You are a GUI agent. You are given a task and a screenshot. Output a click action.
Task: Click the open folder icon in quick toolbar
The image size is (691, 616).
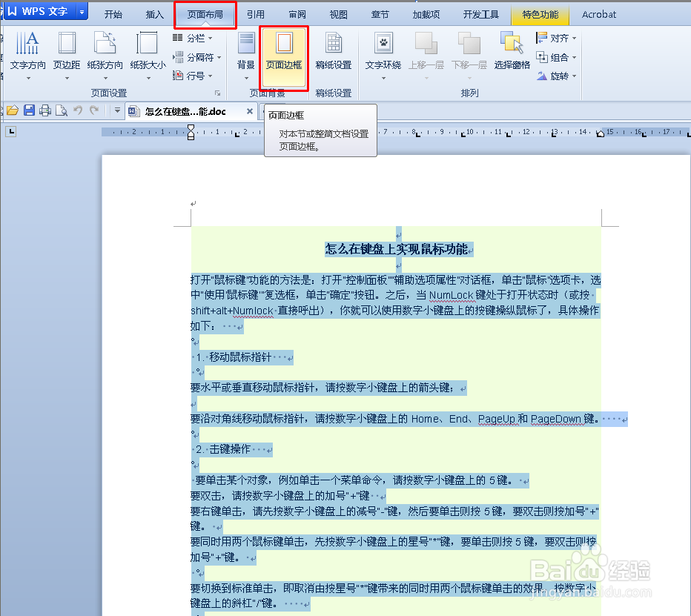click(x=13, y=110)
